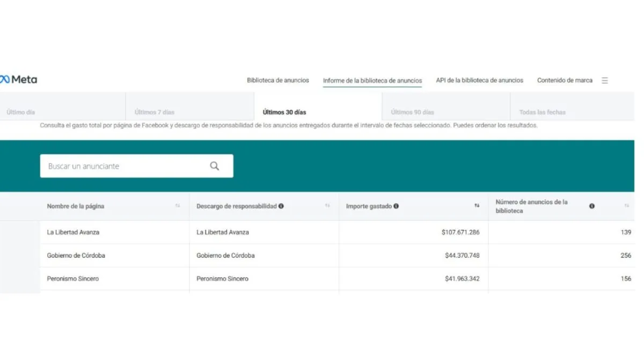The image size is (644, 363).
Task: Click info icon beside Número de anuncios
Action: point(592,206)
